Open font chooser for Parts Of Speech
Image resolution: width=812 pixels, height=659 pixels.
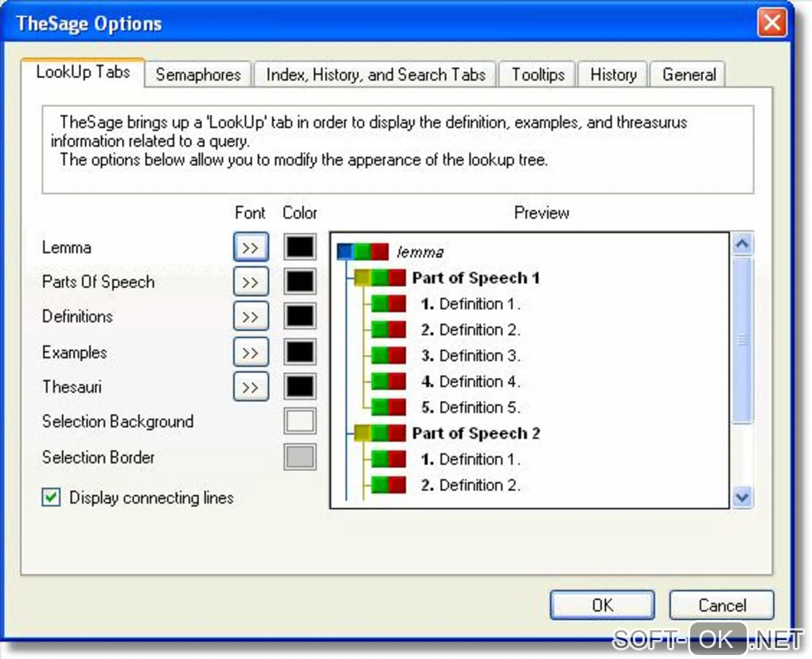[251, 282]
